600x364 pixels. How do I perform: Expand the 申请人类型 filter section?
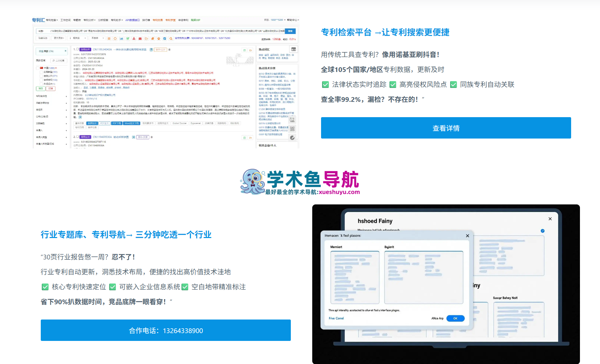[x=52, y=137]
